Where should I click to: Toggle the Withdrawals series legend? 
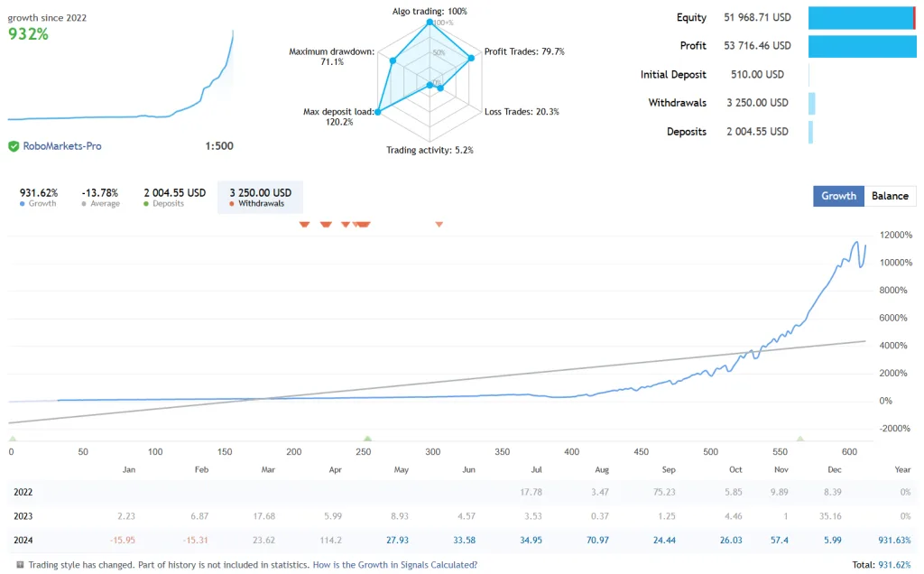pos(260,198)
